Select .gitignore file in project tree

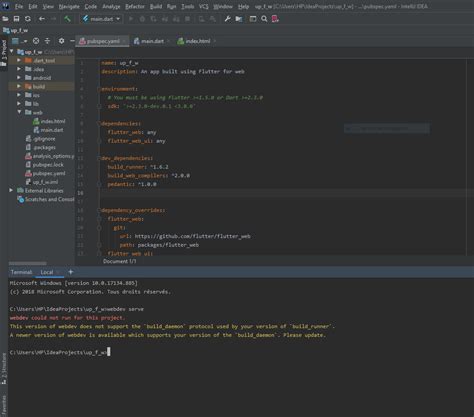pos(41,139)
